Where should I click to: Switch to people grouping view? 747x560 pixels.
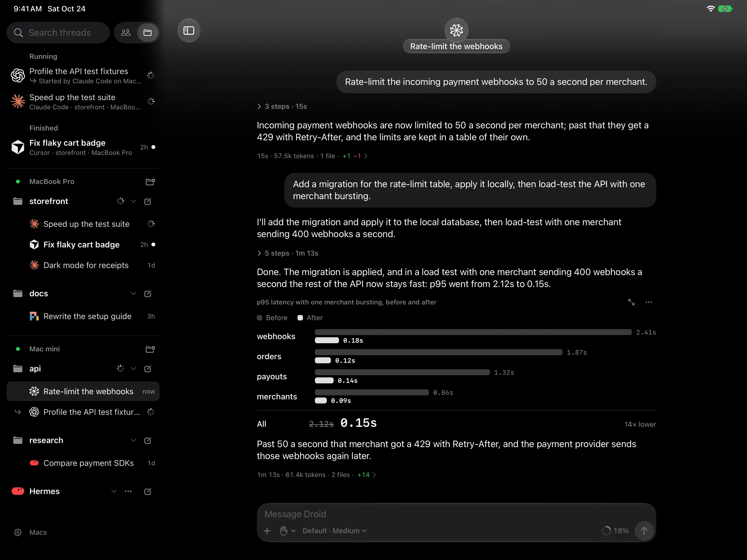pyautogui.click(x=126, y=32)
